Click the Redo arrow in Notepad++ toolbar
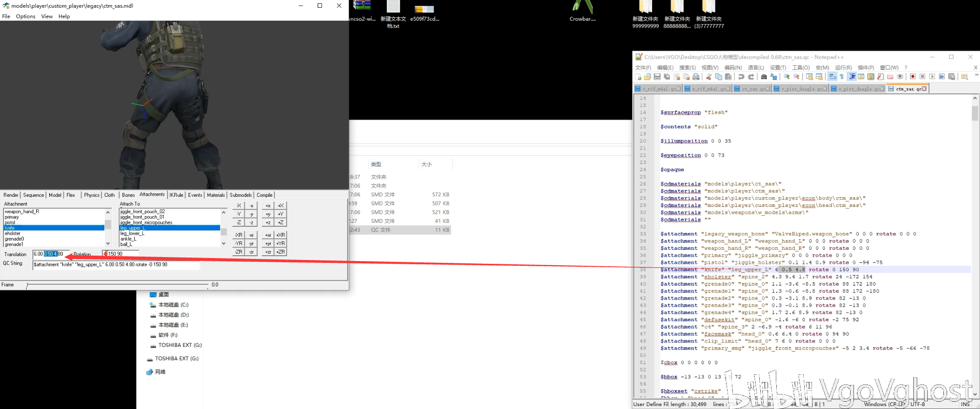 pos(751,77)
